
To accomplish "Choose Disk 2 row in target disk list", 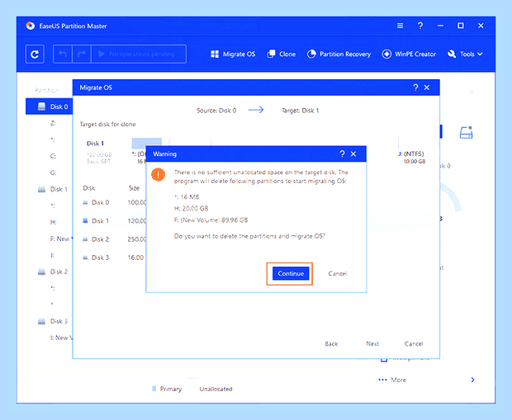I will point(113,239).
